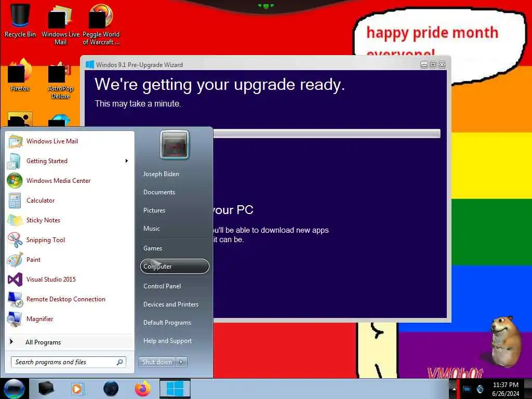Image resolution: width=532 pixels, height=399 pixels.
Task: Click the Start orb on the taskbar
Action: (x=14, y=389)
